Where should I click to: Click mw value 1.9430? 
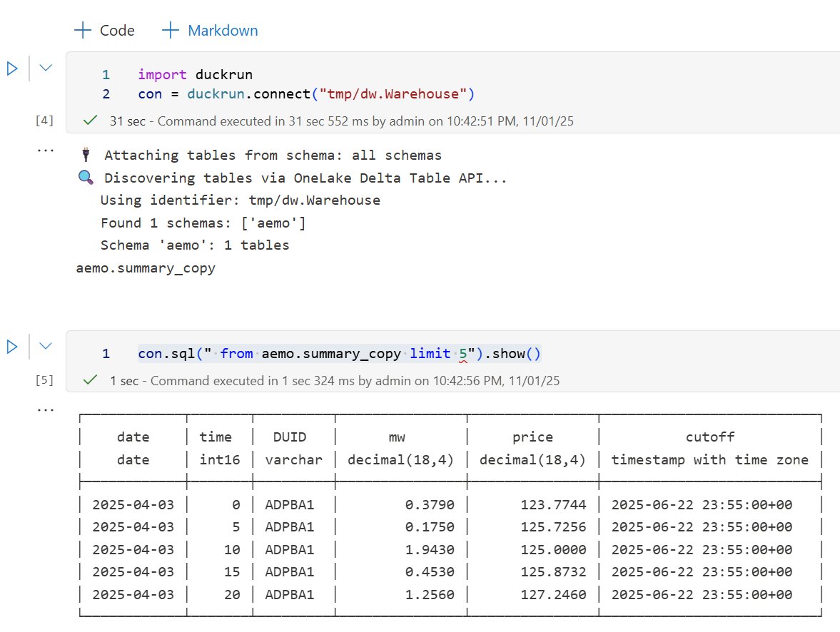tap(430, 549)
